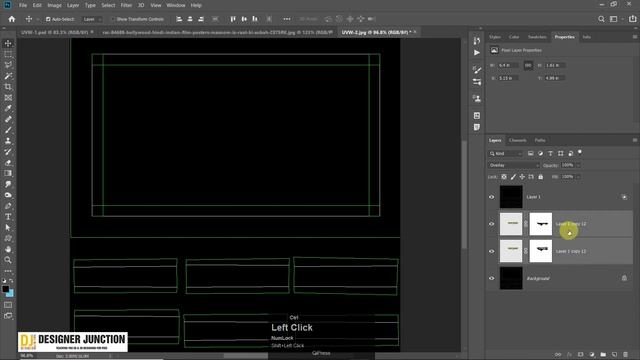Screen dimensions: 640x360
Task: Open the Overlay blend mode dropdown
Action: coord(513,165)
